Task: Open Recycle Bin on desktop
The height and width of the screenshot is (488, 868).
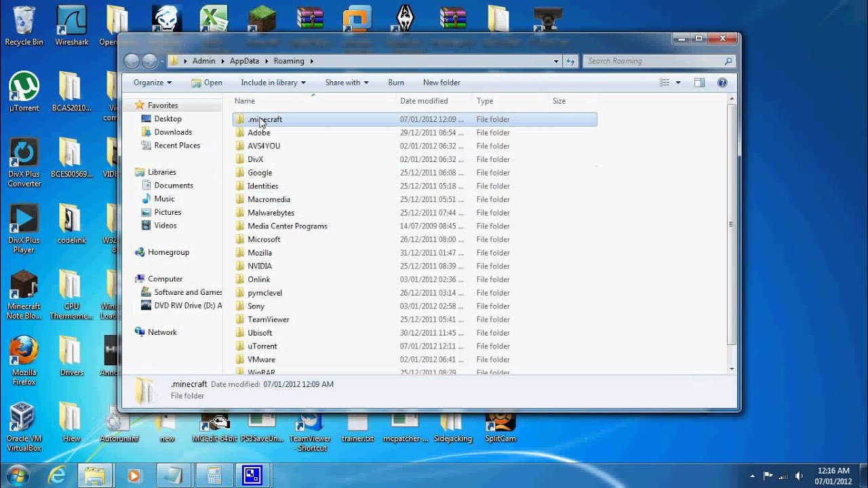Action: [24, 26]
